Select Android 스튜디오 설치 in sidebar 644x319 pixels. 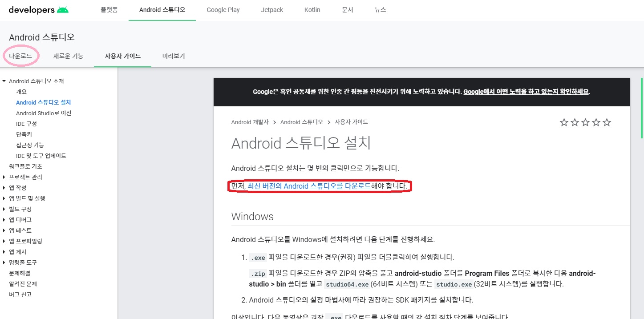[44, 102]
